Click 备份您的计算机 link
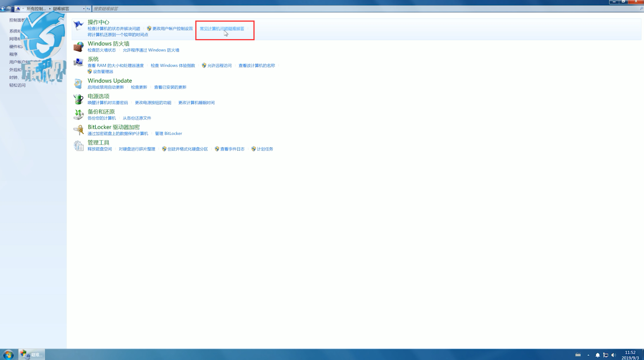Screen dimensions: 644x360 point(102,118)
